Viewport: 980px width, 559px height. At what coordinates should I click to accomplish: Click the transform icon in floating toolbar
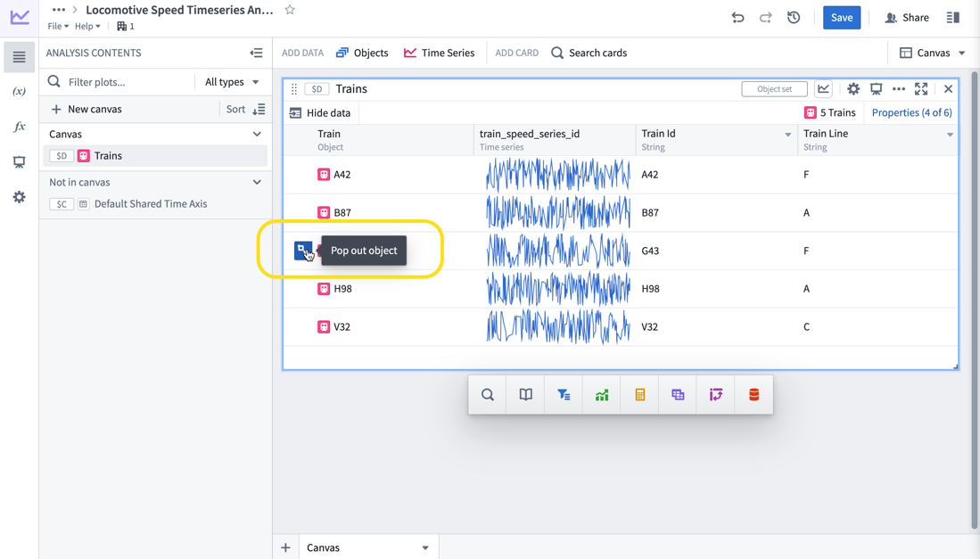click(x=716, y=395)
